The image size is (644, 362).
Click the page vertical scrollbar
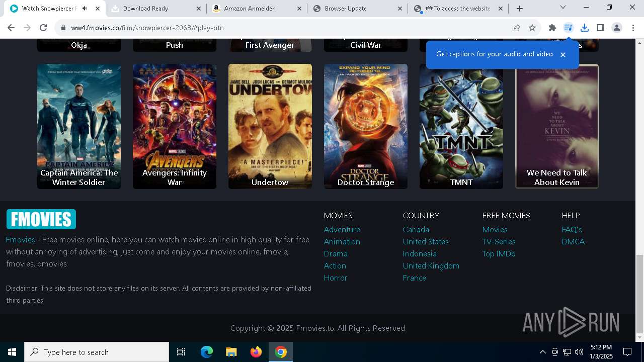[639, 294]
